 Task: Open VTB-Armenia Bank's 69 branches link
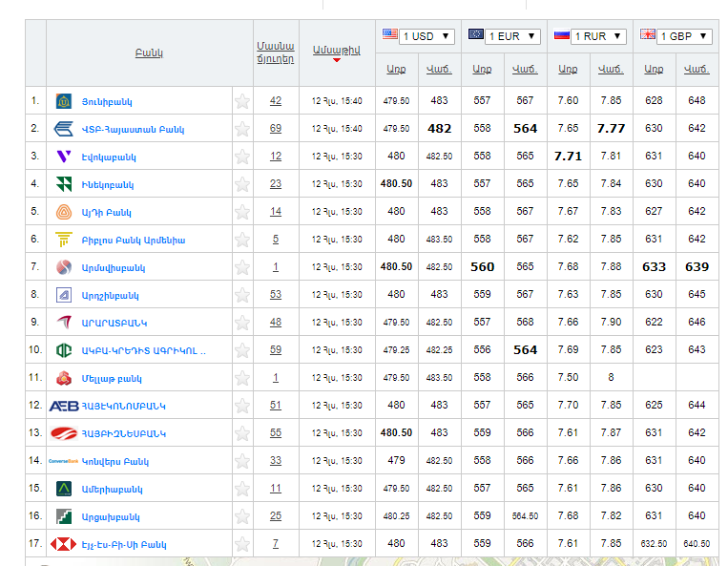point(276,128)
